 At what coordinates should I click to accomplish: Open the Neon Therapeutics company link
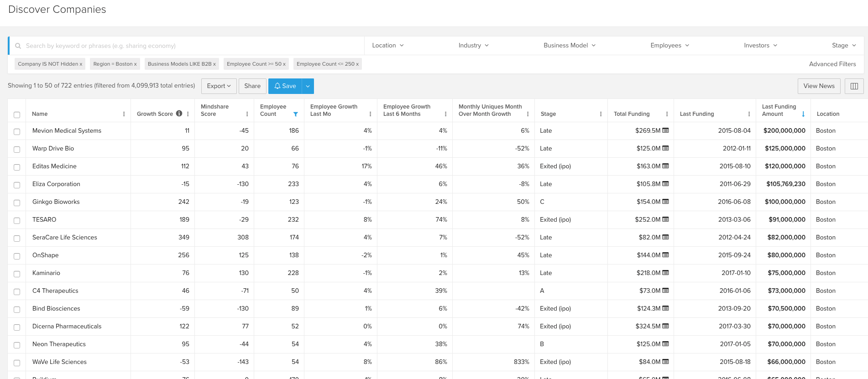point(59,344)
